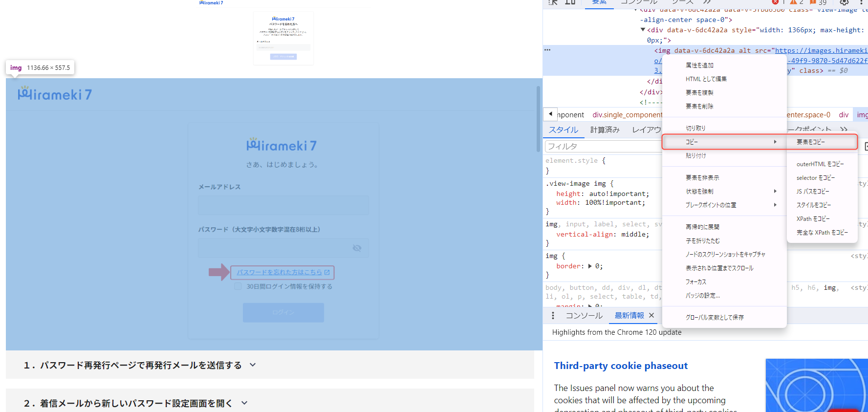Toggle the 30日間ログイン情報を保持する checkbox
Image resolution: width=868 pixels, height=412 pixels.
[238, 286]
